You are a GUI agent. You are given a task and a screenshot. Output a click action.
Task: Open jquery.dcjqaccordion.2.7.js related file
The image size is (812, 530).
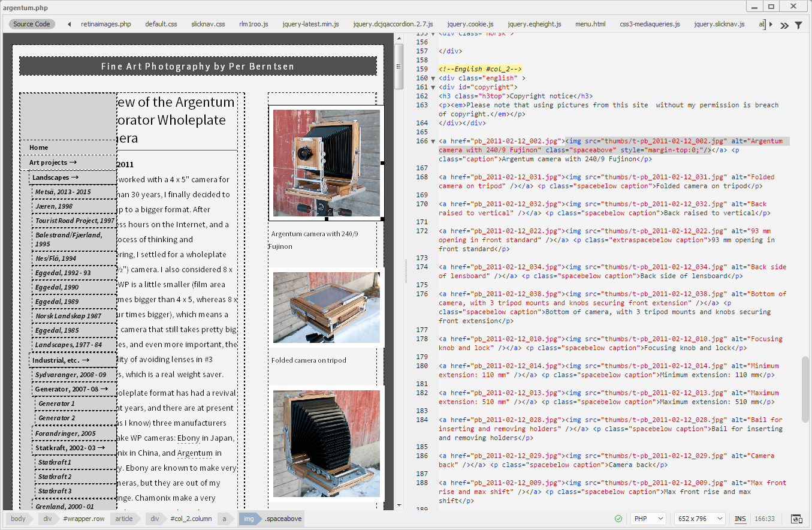[x=393, y=24]
